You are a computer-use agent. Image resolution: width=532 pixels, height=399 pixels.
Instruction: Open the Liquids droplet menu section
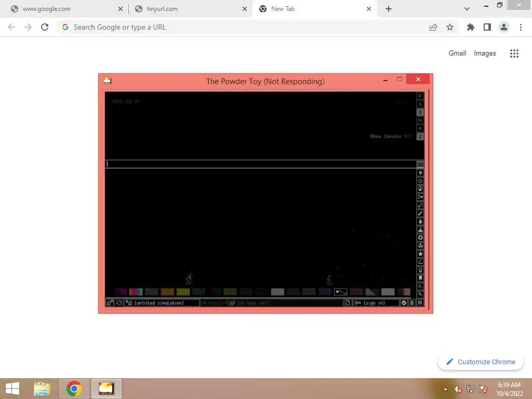point(420,221)
